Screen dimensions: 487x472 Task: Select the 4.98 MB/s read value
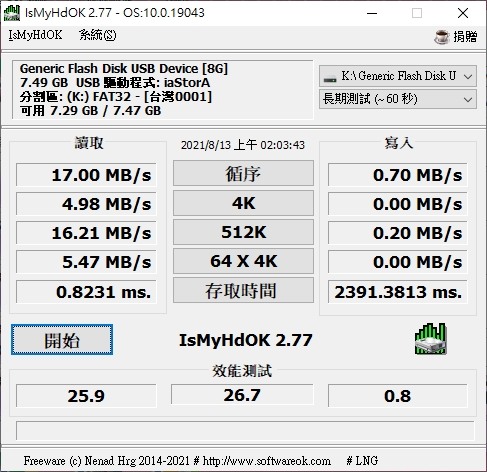coord(86,204)
